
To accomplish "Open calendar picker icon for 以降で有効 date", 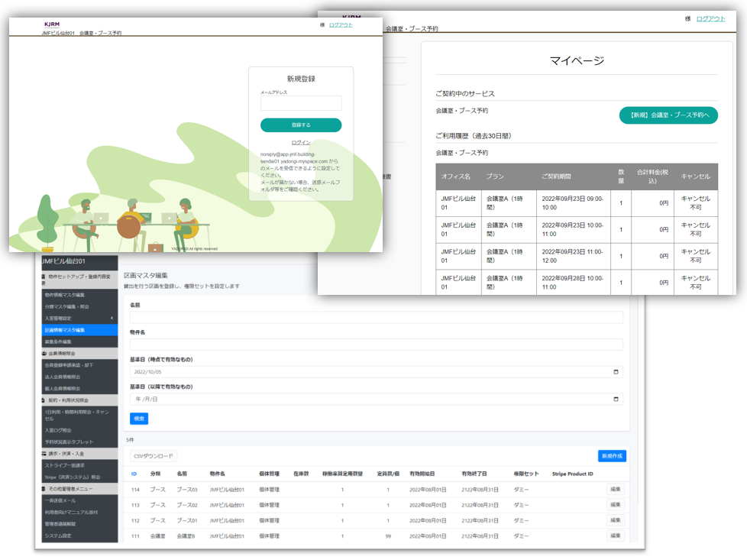I will pyautogui.click(x=616, y=399).
